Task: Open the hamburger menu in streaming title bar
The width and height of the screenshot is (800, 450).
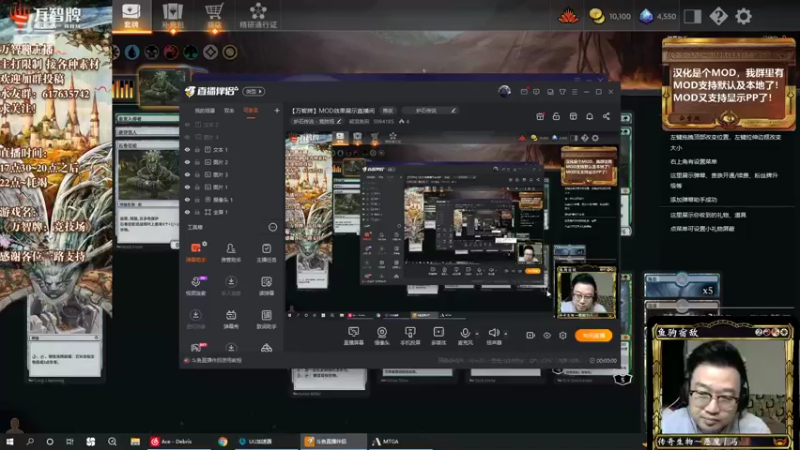Action: pos(574,92)
